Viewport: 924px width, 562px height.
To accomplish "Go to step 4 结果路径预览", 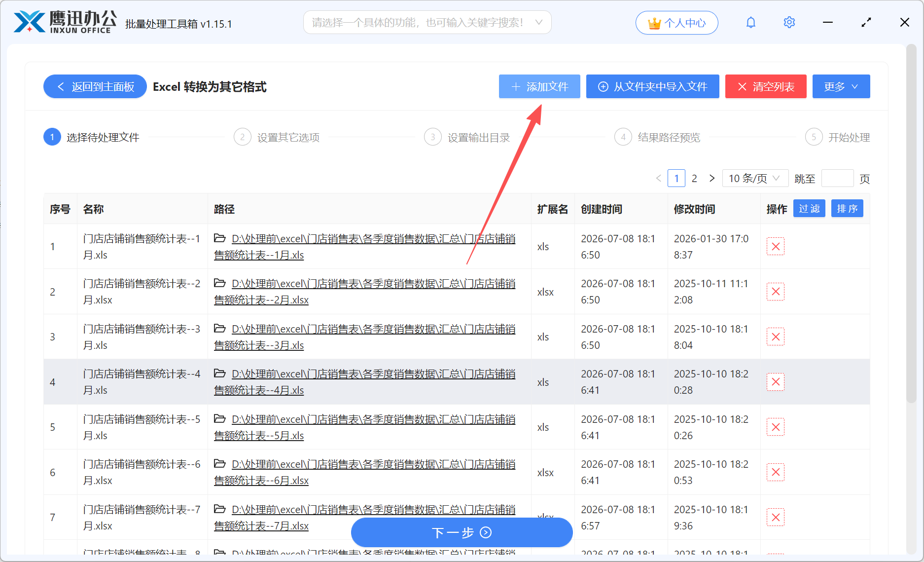I will [x=657, y=137].
